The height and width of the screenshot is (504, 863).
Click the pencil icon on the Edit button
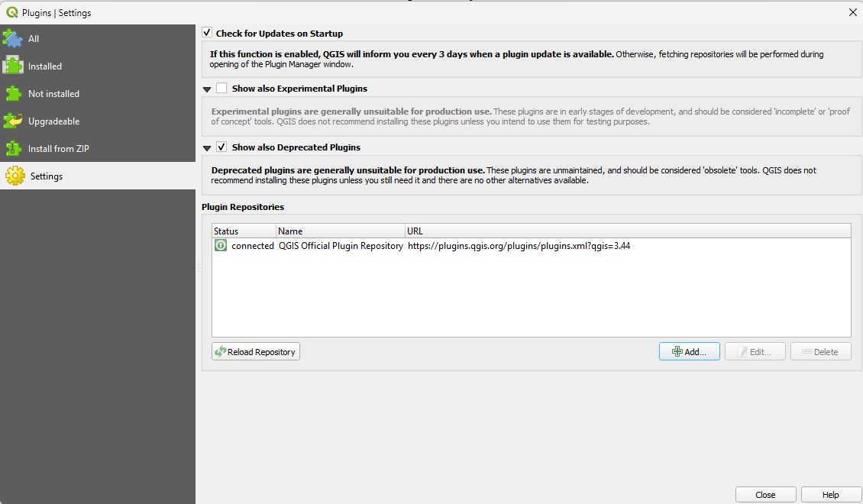coord(740,351)
